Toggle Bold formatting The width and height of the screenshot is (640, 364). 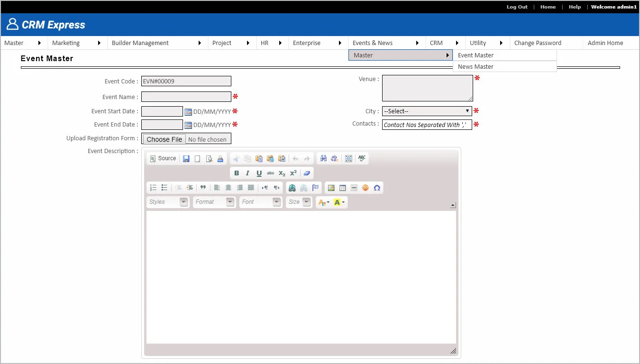click(x=237, y=173)
